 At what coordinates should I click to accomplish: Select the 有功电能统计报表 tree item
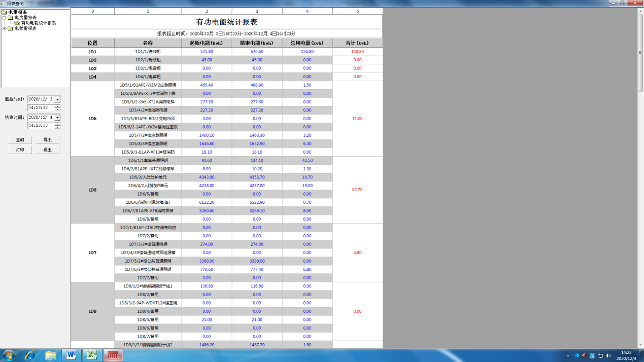38,22
